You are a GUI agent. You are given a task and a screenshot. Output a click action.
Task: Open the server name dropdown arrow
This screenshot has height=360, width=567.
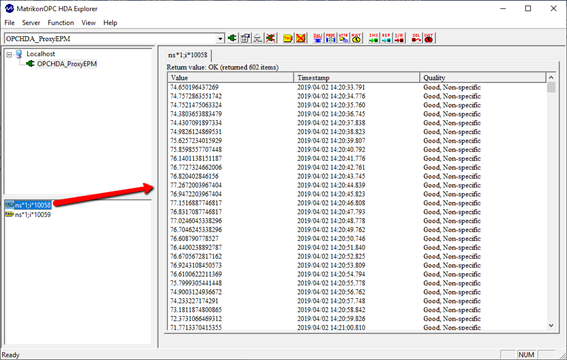tap(220, 38)
